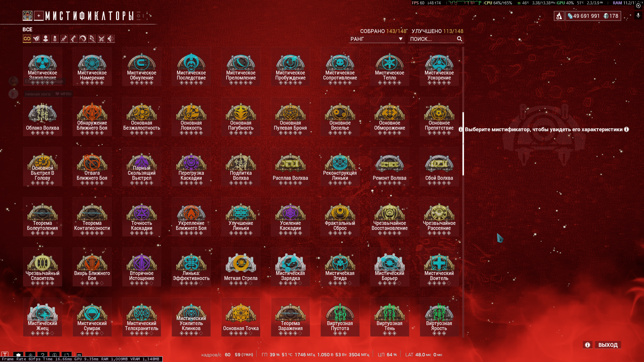The width and height of the screenshot is (644, 362).
Task: Select the Виртуозная Ярость arcane
Action: pyautogui.click(x=439, y=317)
